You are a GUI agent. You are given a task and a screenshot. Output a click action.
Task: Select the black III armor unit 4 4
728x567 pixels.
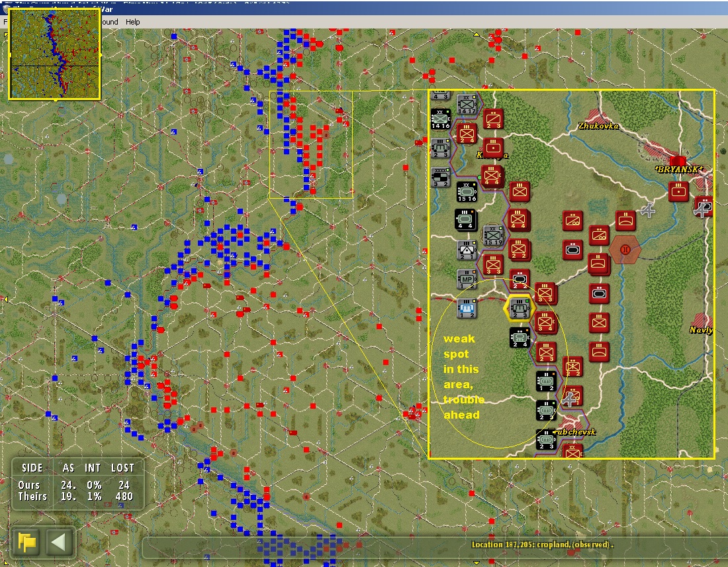click(465, 220)
